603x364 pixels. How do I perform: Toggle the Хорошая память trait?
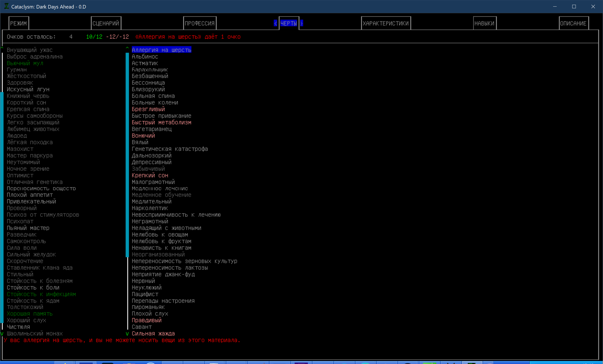pyautogui.click(x=30, y=314)
